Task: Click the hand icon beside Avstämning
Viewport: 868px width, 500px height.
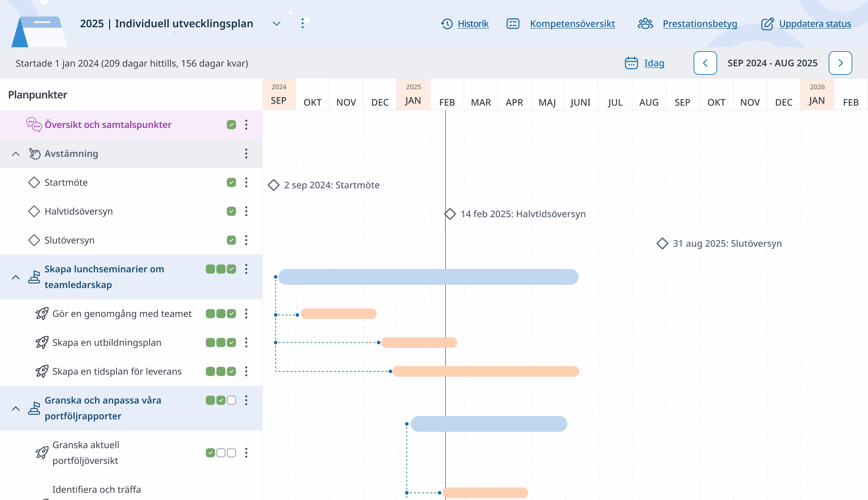Action: point(35,154)
